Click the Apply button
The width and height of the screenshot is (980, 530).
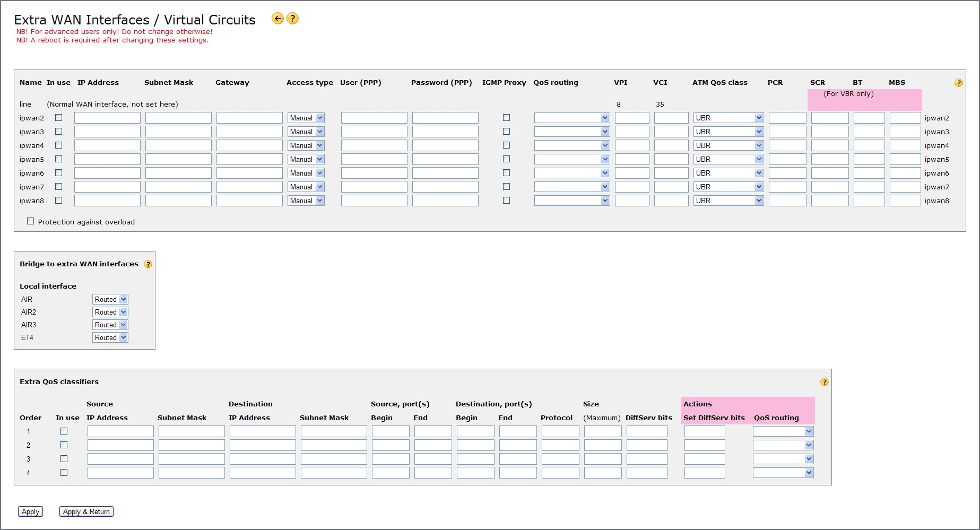coord(30,511)
